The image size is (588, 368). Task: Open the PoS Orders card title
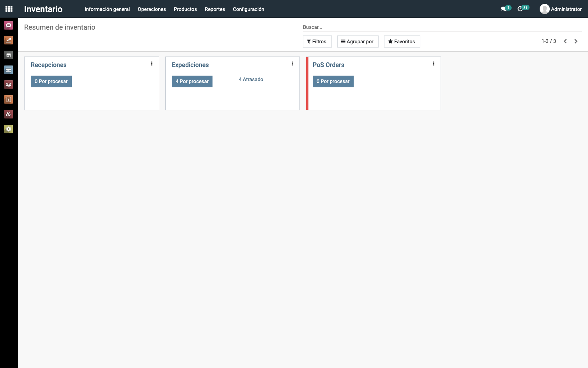tap(328, 65)
